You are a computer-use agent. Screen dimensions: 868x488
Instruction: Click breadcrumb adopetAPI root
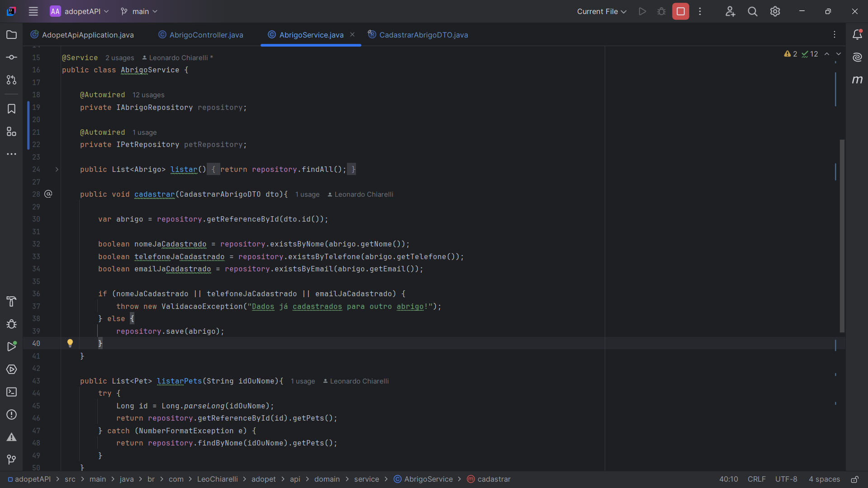(29, 479)
